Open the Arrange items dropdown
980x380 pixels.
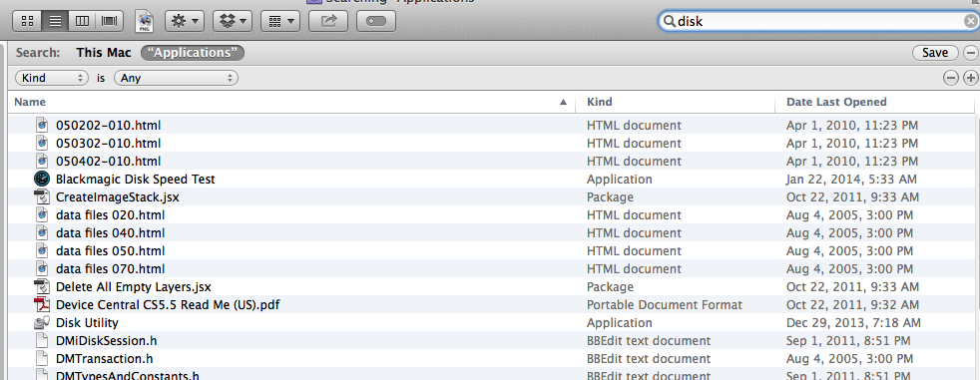[280, 21]
